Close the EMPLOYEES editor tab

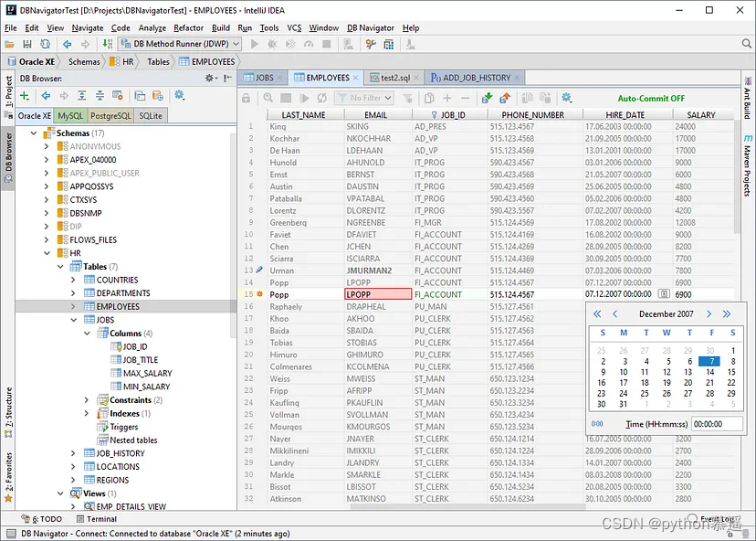(356, 77)
